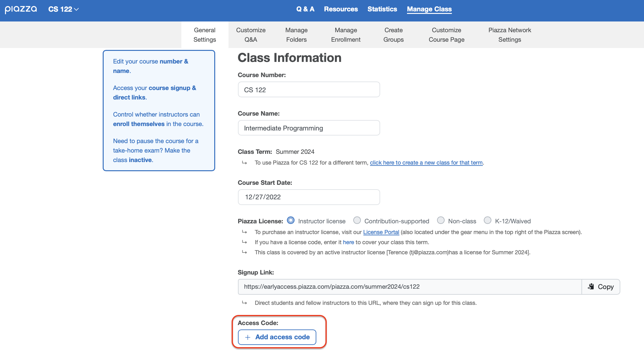
Task: Click the Course Name input field
Action: click(x=308, y=128)
